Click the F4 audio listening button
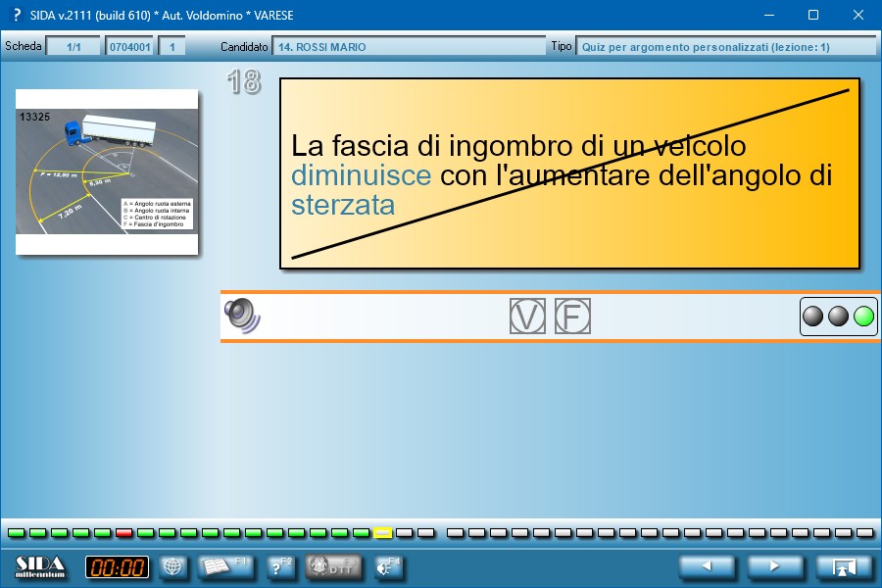Viewport: 882px width, 588px height. pos(388,566)
